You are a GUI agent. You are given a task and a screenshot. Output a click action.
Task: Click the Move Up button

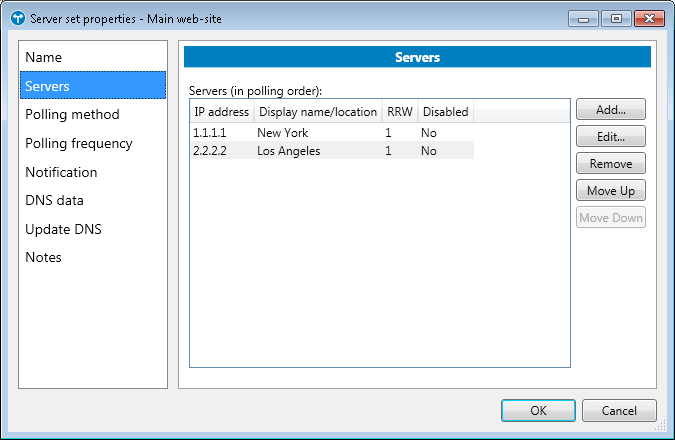(x=610, y=190)
